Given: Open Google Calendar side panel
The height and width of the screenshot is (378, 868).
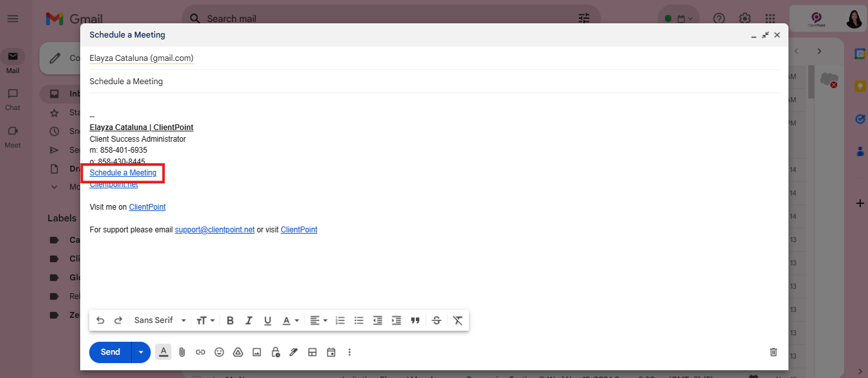Looking at the screenshot, I should (860, 54).
